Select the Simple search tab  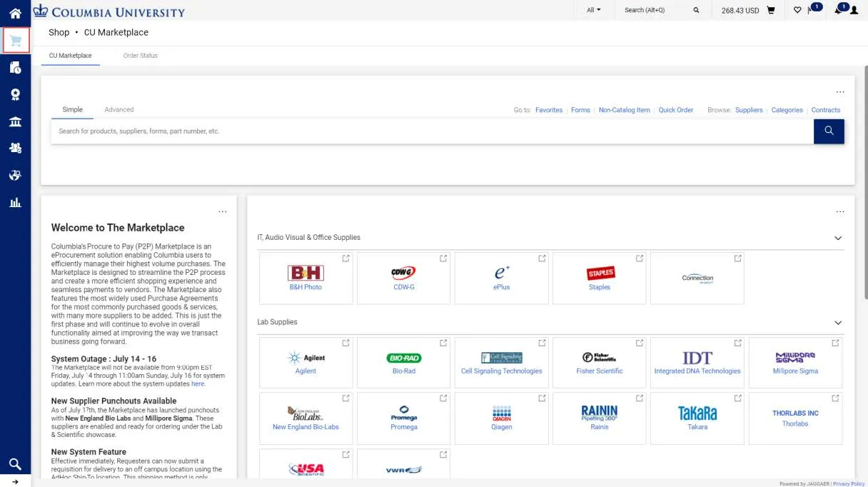pos(72,110)
